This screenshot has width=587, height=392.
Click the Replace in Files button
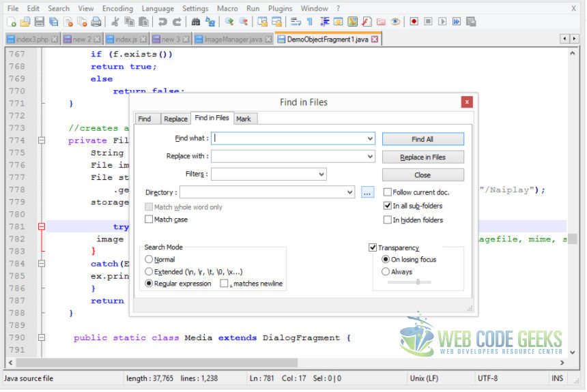point(424,157)
